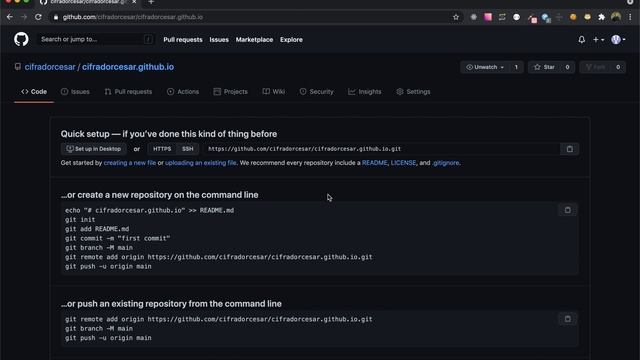Click the repository clone URL field

[382, 149]
